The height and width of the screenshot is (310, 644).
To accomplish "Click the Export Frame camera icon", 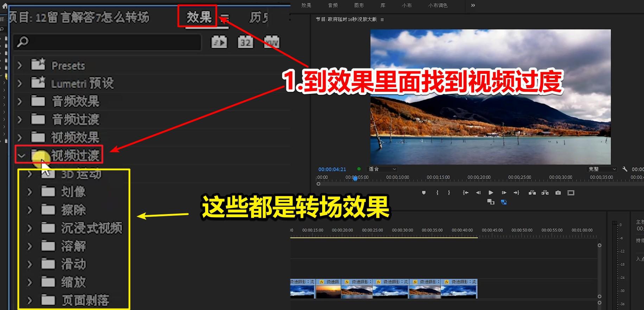I will (x=558, y=193).
